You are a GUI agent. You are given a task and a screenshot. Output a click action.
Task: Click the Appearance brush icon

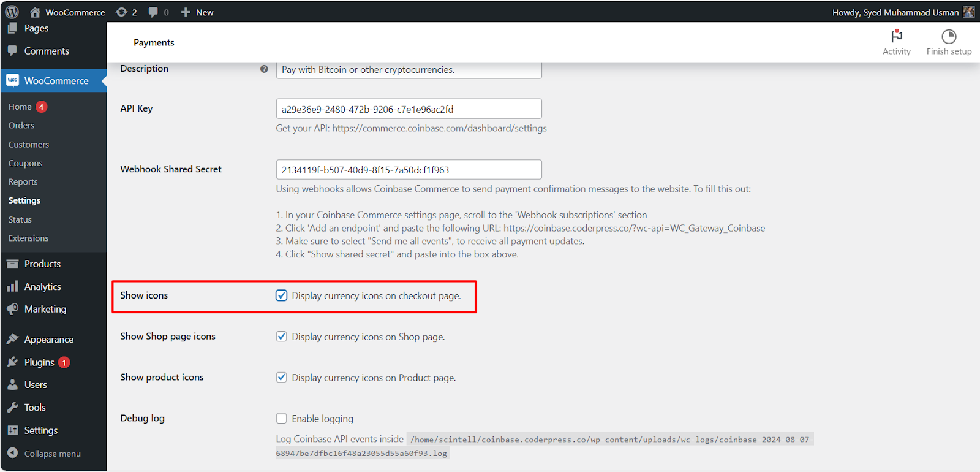click(x=12, y=339)
